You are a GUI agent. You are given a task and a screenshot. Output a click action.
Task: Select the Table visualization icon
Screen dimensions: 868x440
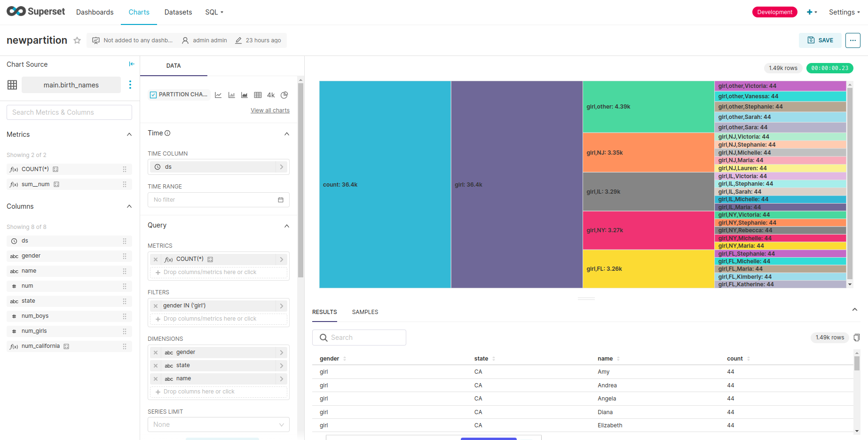(x=258, y=94)
